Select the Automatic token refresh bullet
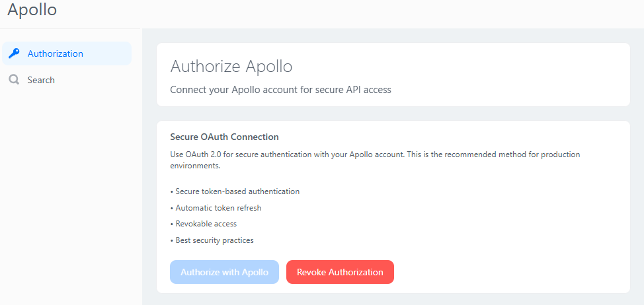The width and height of the screenshot is (644, 305). [x=216, y=208]
